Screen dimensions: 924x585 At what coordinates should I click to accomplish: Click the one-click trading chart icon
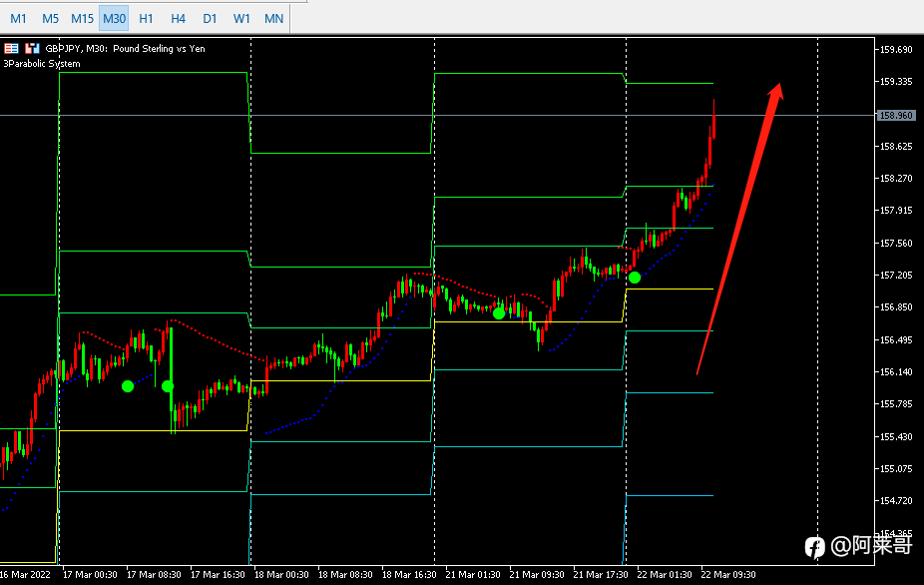point(32,48)
